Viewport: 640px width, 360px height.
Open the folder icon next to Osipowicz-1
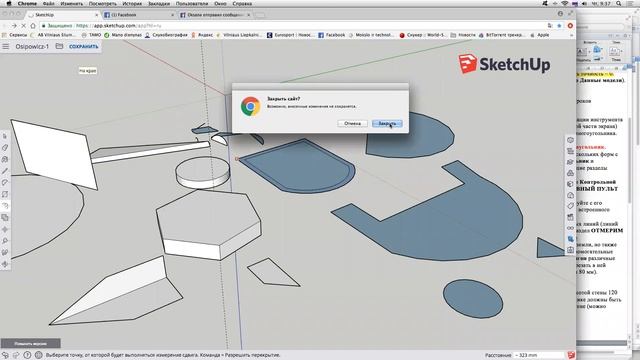pyautogui.click(x=59, y=46)
